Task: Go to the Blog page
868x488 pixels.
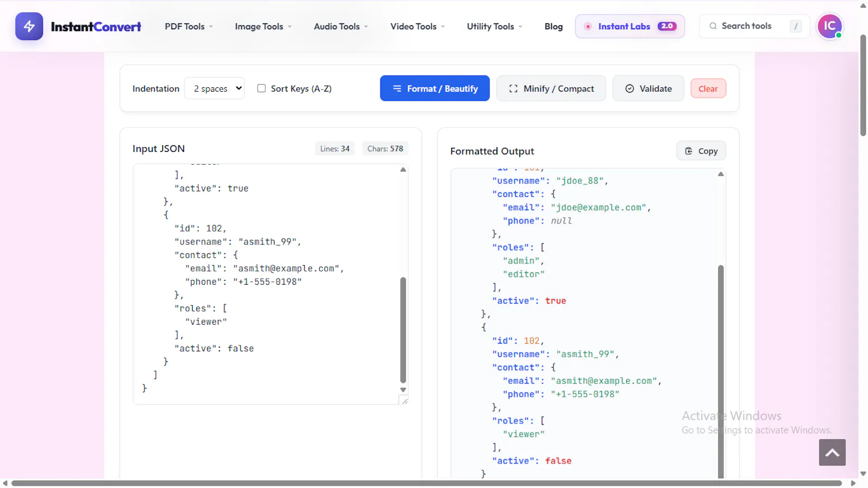Action: (553, 26)
